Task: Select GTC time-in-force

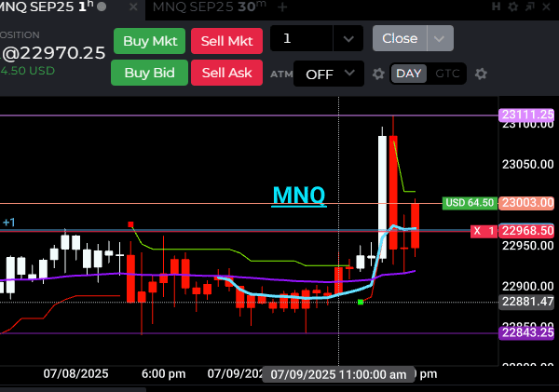Action: (447, 74)
